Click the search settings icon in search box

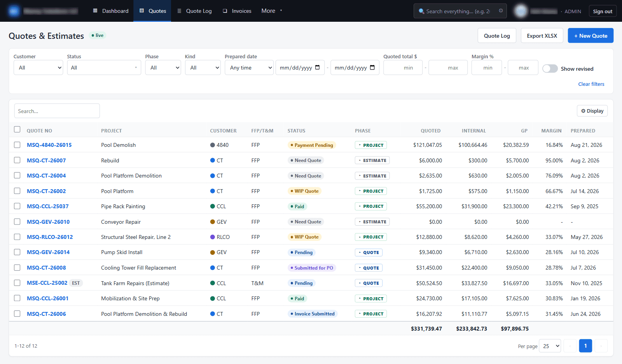coord(501,11)
